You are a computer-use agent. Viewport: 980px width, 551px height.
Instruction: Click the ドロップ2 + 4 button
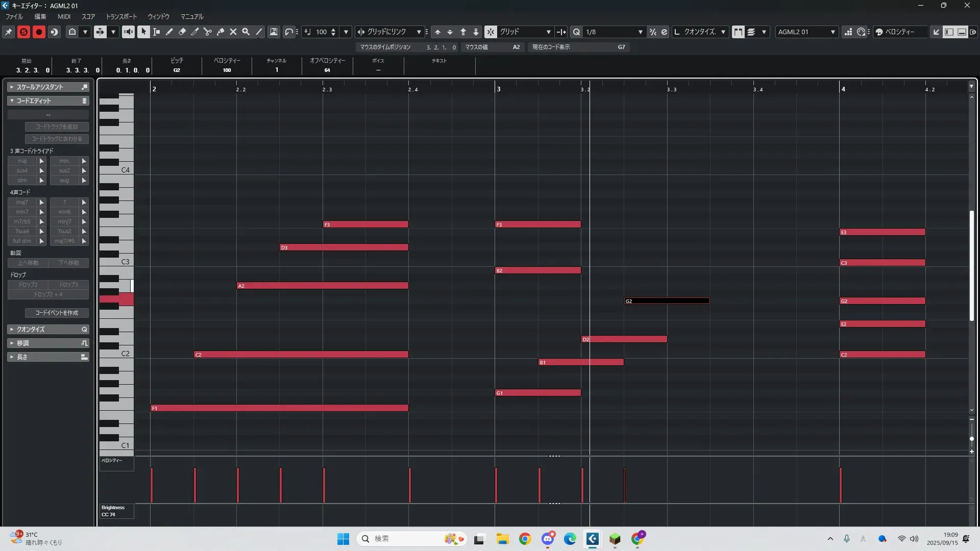[x=48, y=294]
